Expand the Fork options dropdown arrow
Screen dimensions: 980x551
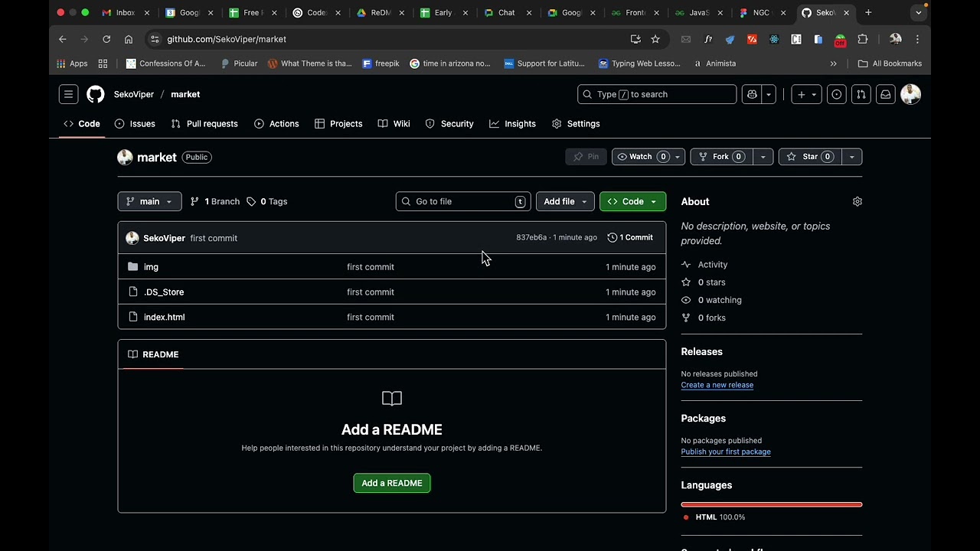pyautogui.click(x=763, y=157)
